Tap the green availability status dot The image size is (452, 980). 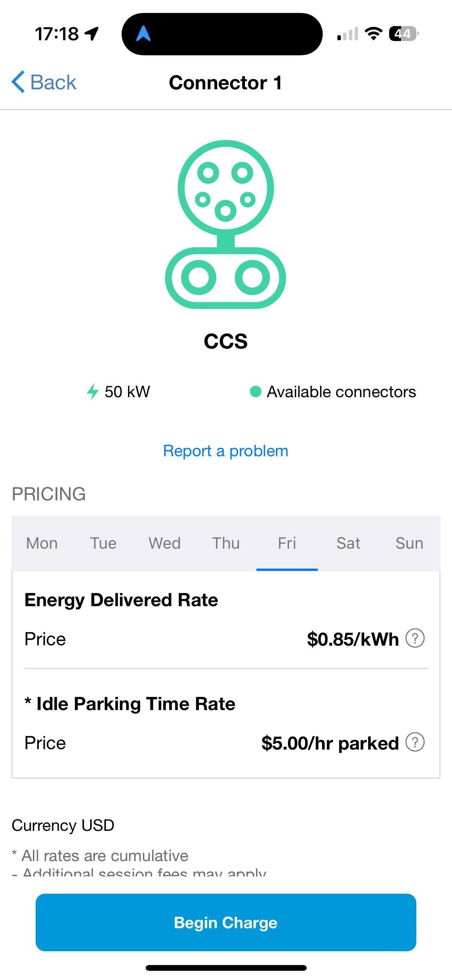pyautogui.click(x=255, y=391)
